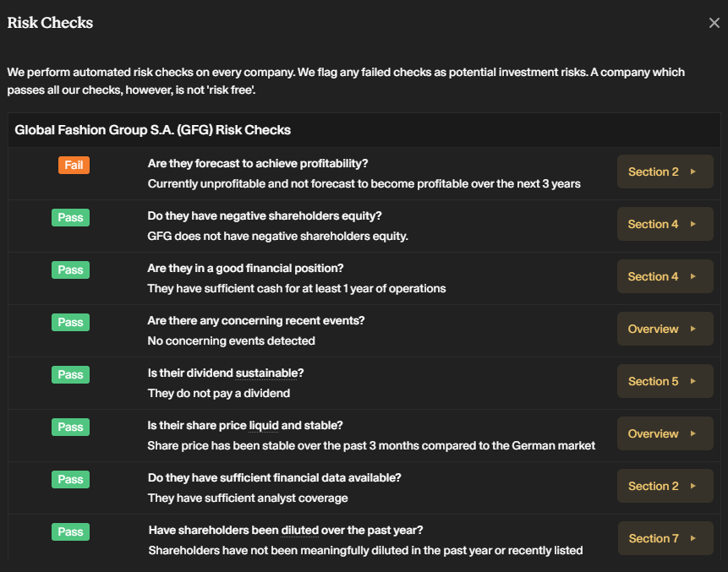Click the underlined 'liquid' term

click(264, 425)
